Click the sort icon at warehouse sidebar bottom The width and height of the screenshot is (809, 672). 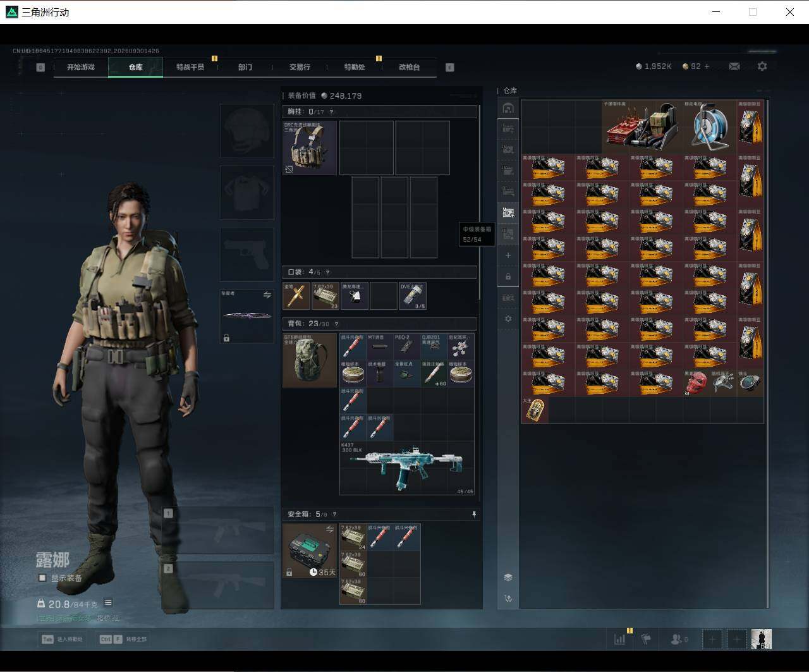[x=508, y=598]
